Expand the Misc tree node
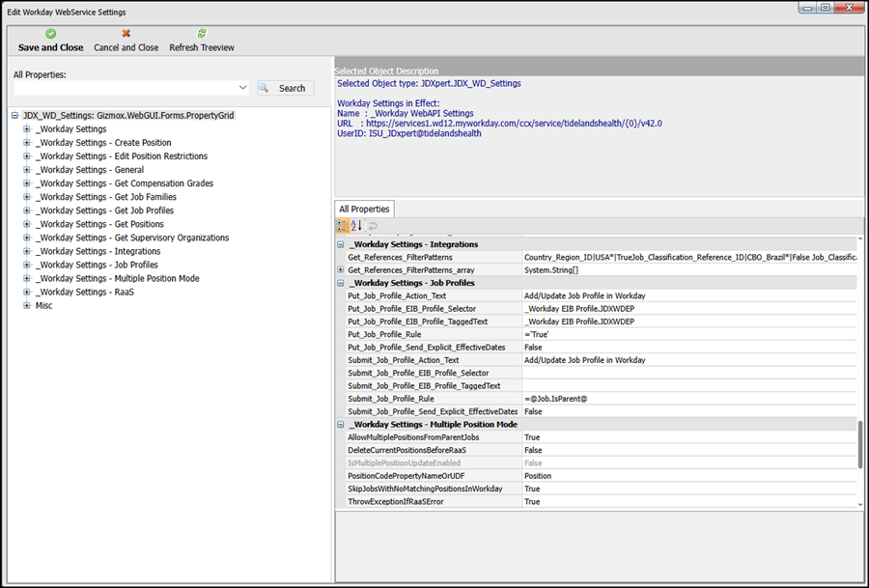 coord(27,305)
